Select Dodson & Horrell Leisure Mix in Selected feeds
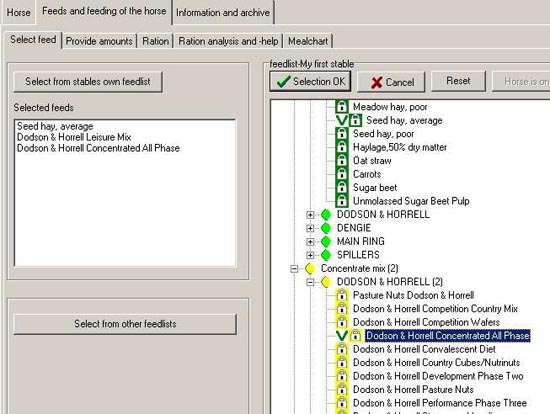Image resolution: width=550 pixels, height=414 pixels. pyautogui.click(x=74, y=137)
